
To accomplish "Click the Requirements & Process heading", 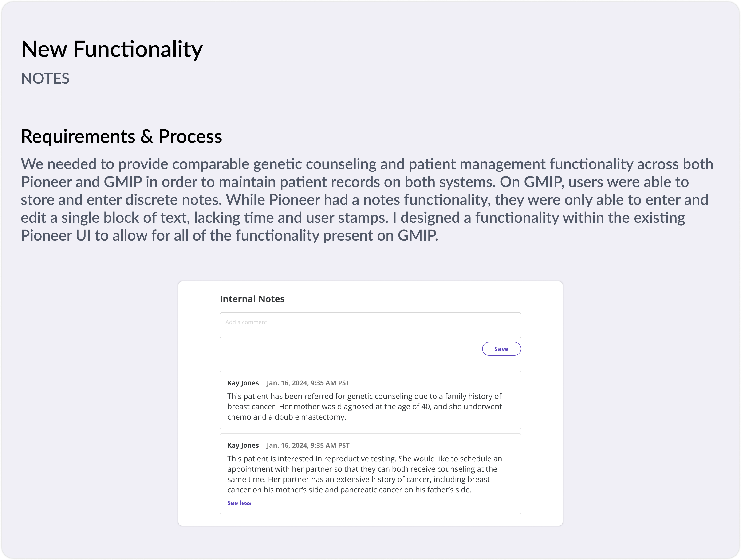I will click(x=121, y=136).
